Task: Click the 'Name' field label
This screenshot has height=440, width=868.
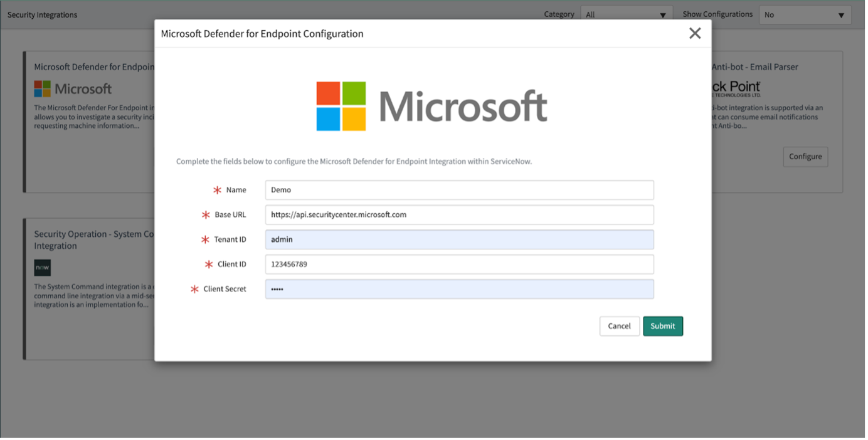Action: pos(236,190)
